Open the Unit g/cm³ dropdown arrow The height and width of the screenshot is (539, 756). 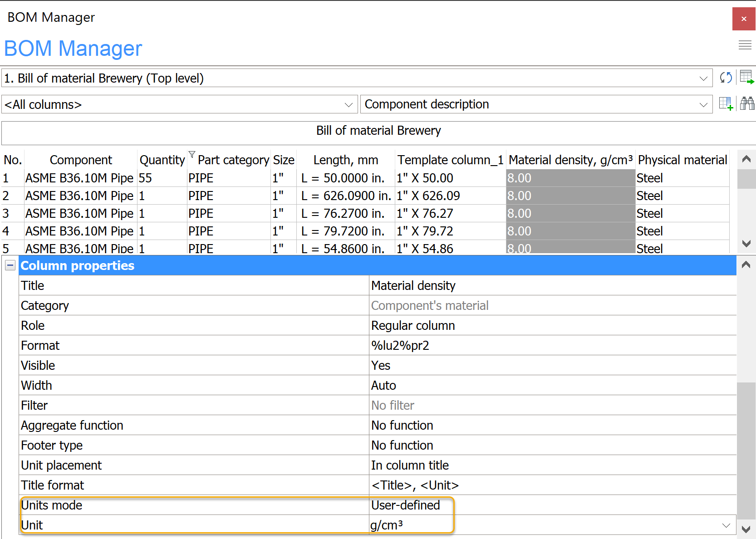coord(726,525)
